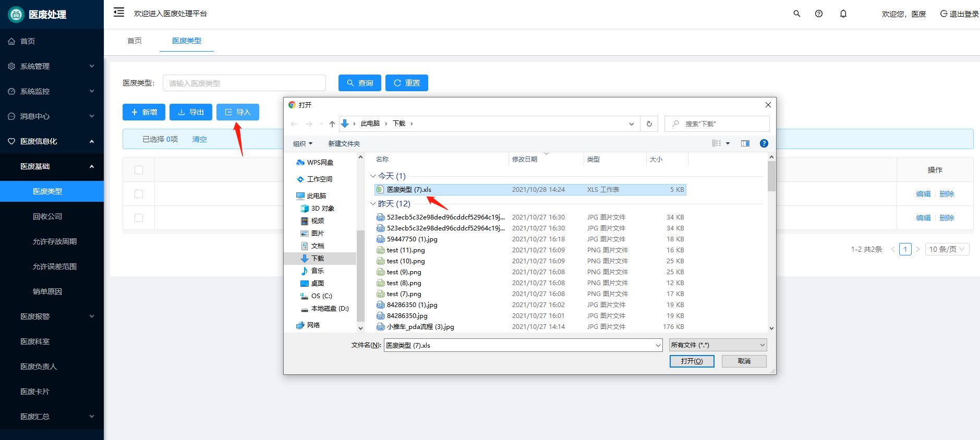Collapse the 昨天 (12) file group

pos(373,204)
